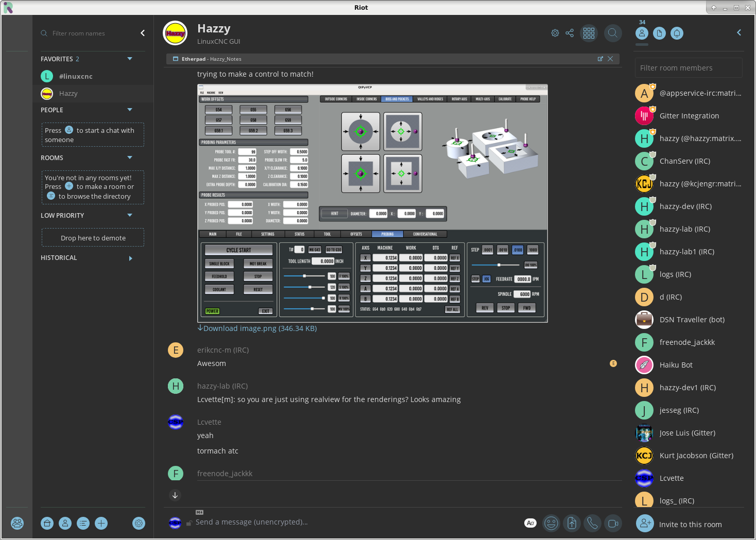Select member Gitter Integration
Viewport: 756px width, 540px height.
688,116
